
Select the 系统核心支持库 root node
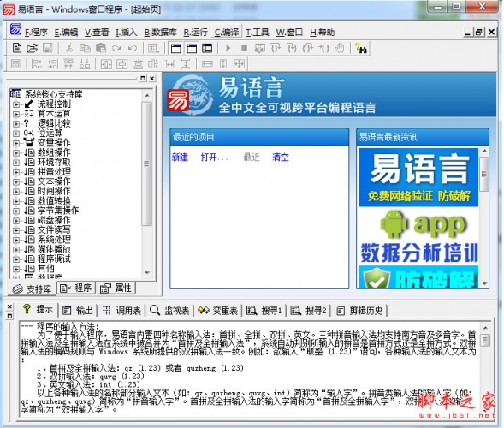tap(53, 94)
